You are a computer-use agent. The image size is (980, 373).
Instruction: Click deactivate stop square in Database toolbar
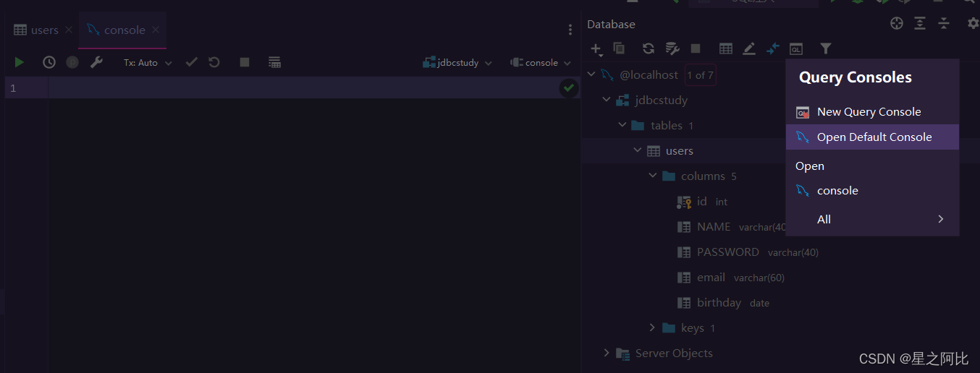[x=696, y=48]
